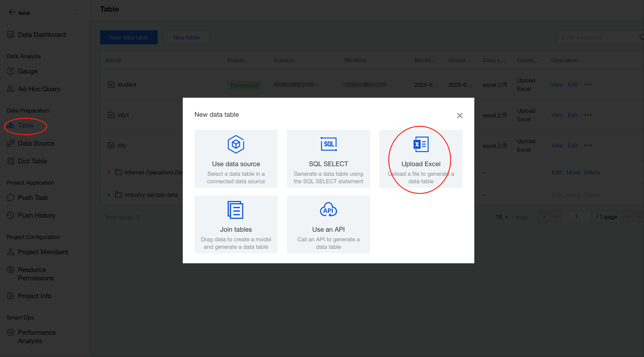Open Data Source in the sidebar
This screenshot has width=644, height=357.
tap(36, 143)
